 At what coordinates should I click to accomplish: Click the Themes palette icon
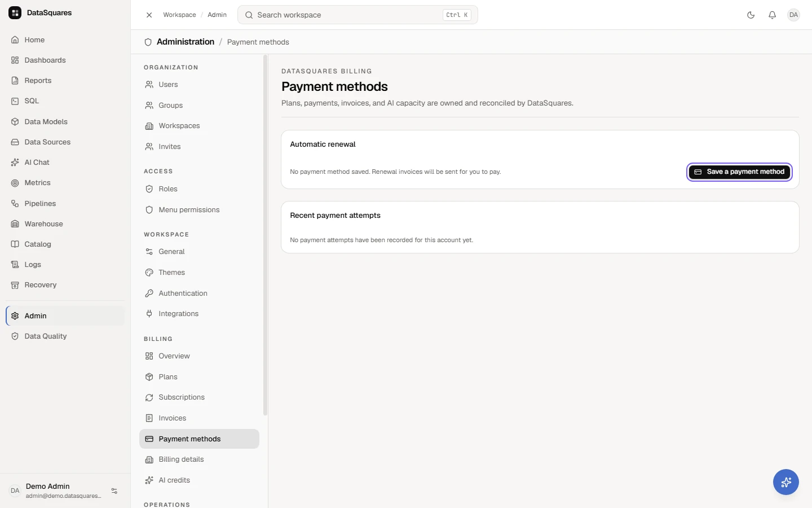149,273
